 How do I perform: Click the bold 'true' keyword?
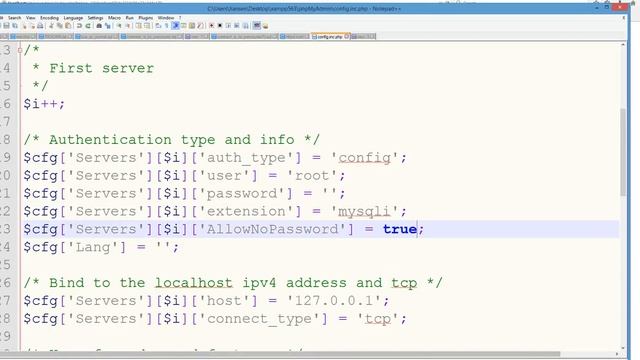coord(400,229)
